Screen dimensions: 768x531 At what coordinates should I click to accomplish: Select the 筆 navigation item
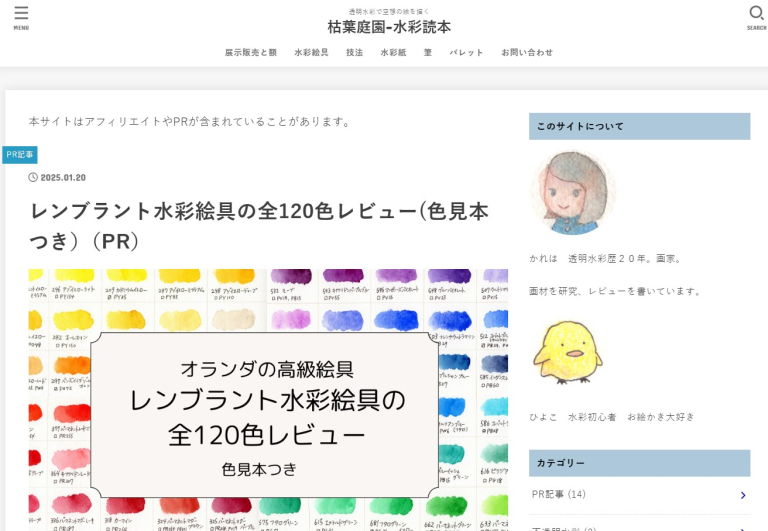click(x=427, y=52)
